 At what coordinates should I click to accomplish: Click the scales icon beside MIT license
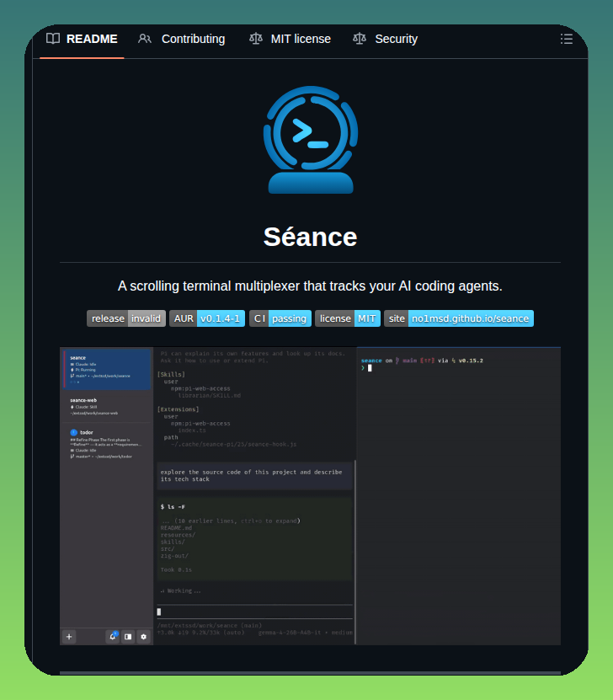[256, 39]
